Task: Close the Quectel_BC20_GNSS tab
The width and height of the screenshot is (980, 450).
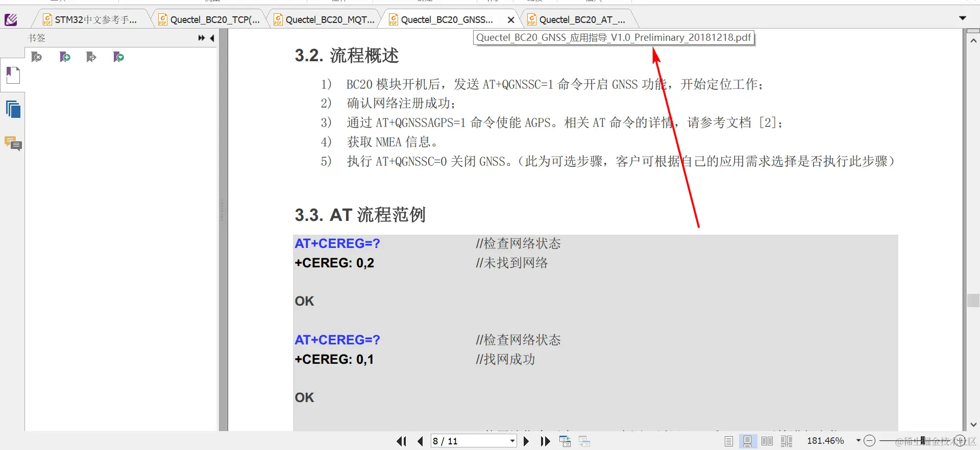Action: tap(511, 20)
